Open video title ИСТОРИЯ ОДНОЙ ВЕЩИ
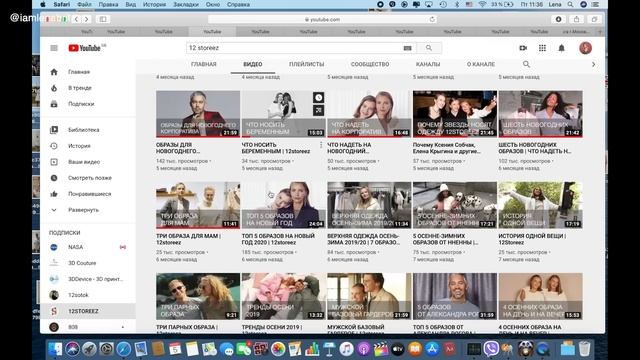 click(x=532, y=239)
